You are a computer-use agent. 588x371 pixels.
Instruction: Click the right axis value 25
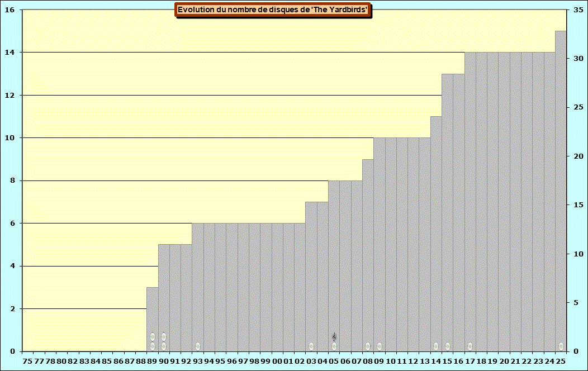click(578, 107)
